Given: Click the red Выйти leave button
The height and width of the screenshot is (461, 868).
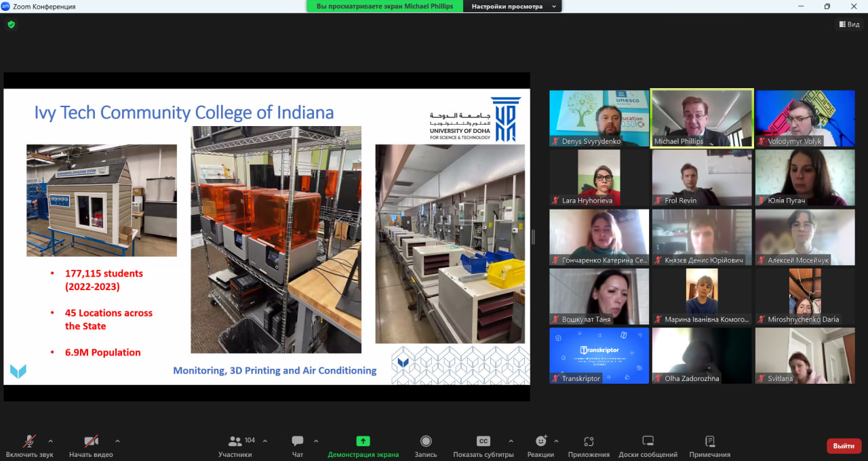Looking at the screenshot, I should pos(844,446).
